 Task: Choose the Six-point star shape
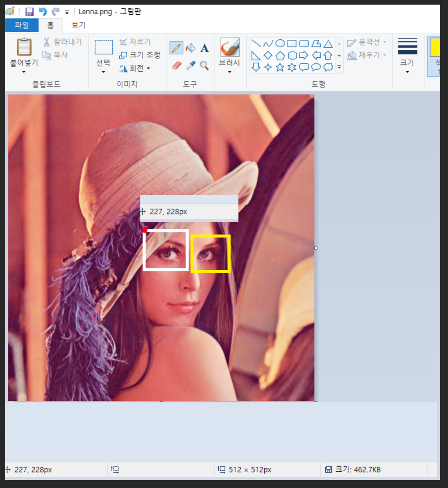pos(292,67)
